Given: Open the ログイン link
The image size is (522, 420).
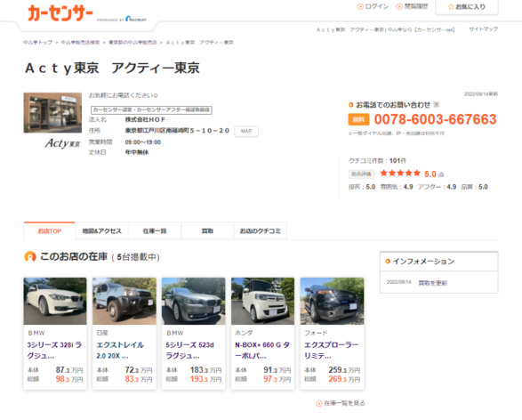Looking at the screenshot, I should pos(373,6).
